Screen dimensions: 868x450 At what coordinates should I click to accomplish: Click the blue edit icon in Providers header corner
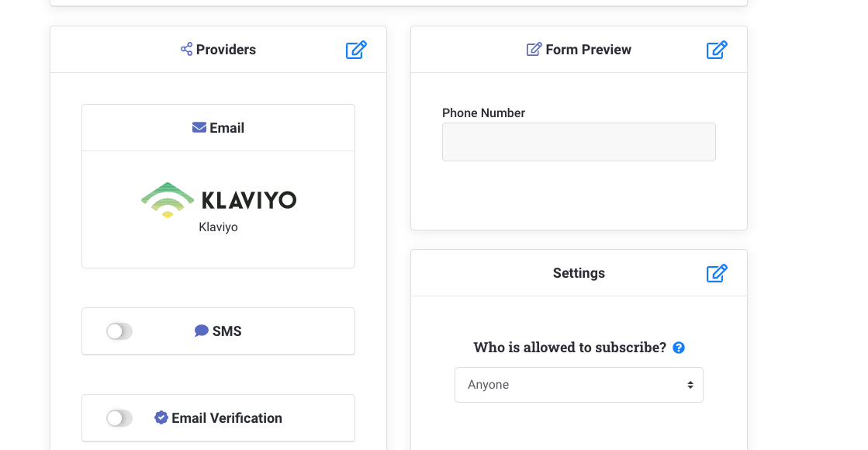pos(356,50)
